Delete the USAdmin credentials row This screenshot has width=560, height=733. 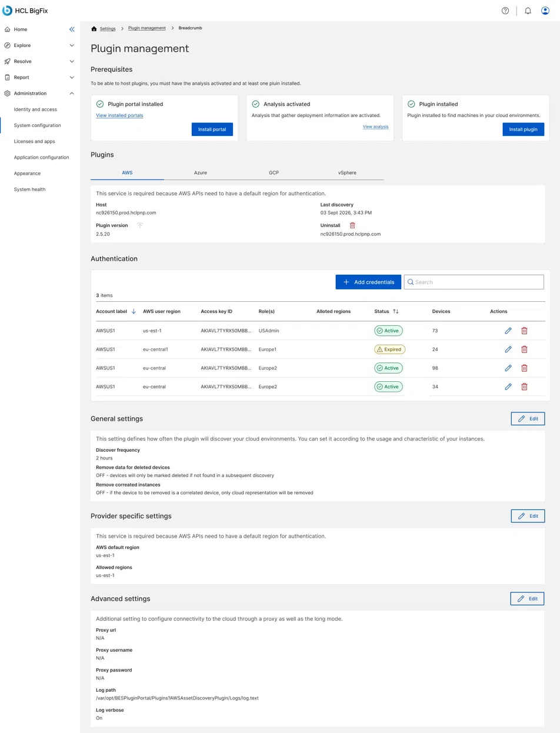524,331
